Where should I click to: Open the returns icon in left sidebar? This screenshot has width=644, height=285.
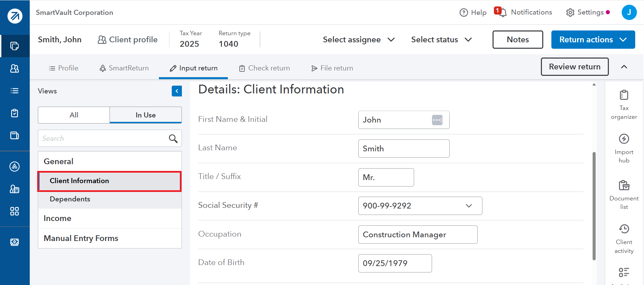tap(15, 46)
